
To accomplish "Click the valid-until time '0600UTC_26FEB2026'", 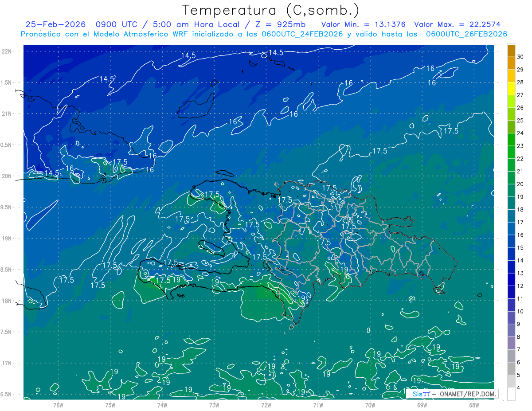I will [x=467, y=34].
